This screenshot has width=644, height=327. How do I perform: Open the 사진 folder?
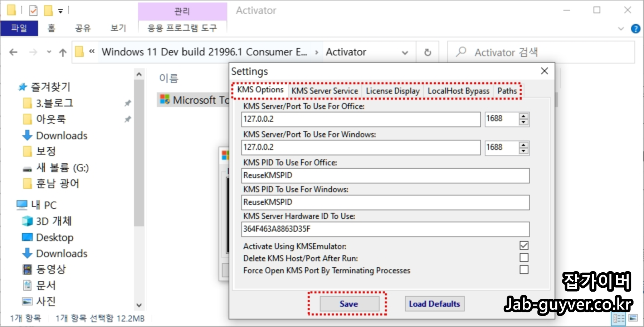(x=46, y=301)
